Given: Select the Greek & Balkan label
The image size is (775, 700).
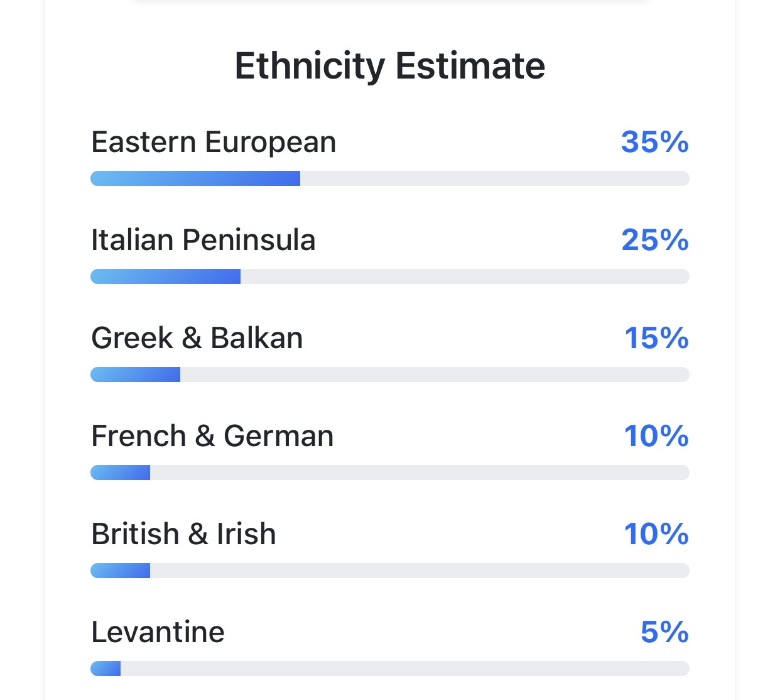Looking at the screenshot, I should (197, 338).
